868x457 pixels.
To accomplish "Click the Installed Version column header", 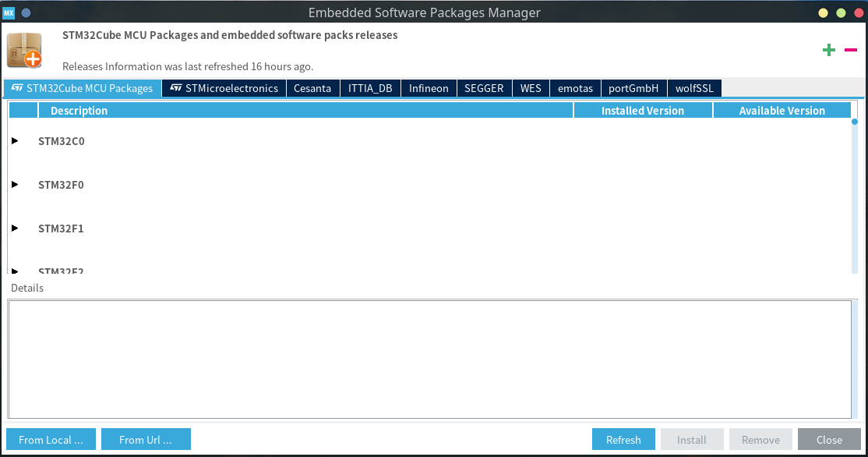I will 643,110.
